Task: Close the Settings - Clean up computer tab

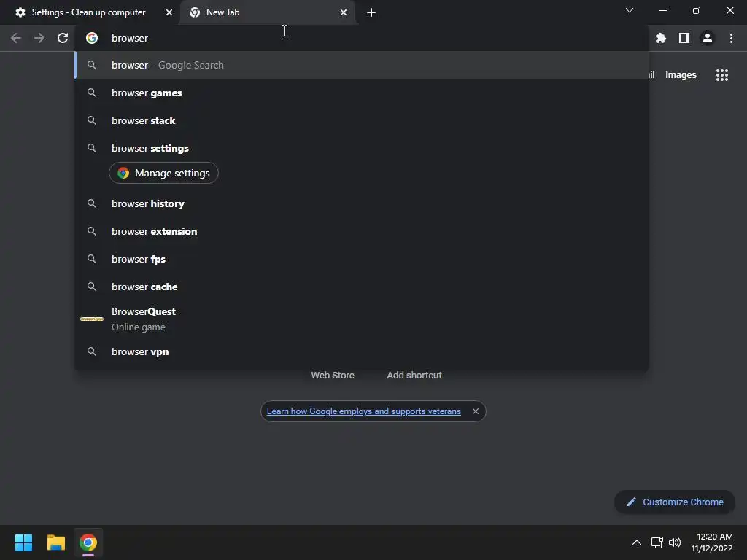Action: (x=169, y=12)
